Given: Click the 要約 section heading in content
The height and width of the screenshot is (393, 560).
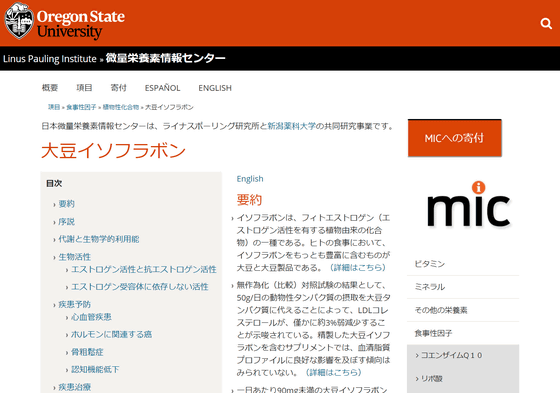Looking at the screenshot, I should point(249,199).
